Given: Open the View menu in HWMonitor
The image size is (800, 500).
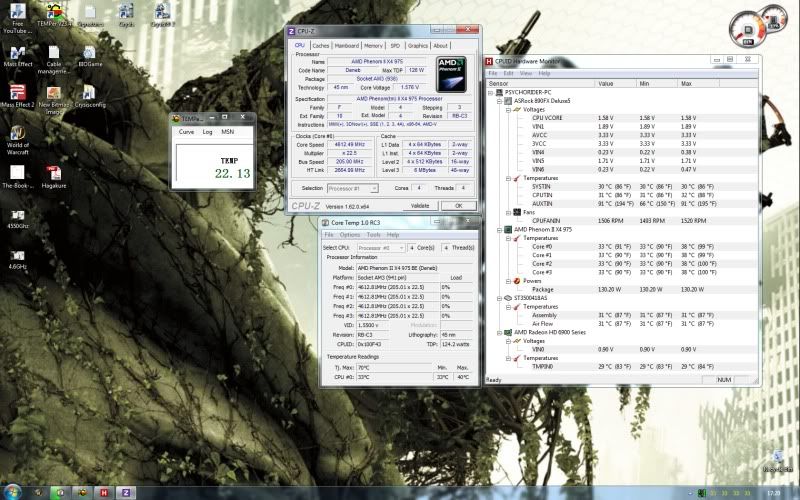Looking at the screenshot, I should (x=526, y=73).
